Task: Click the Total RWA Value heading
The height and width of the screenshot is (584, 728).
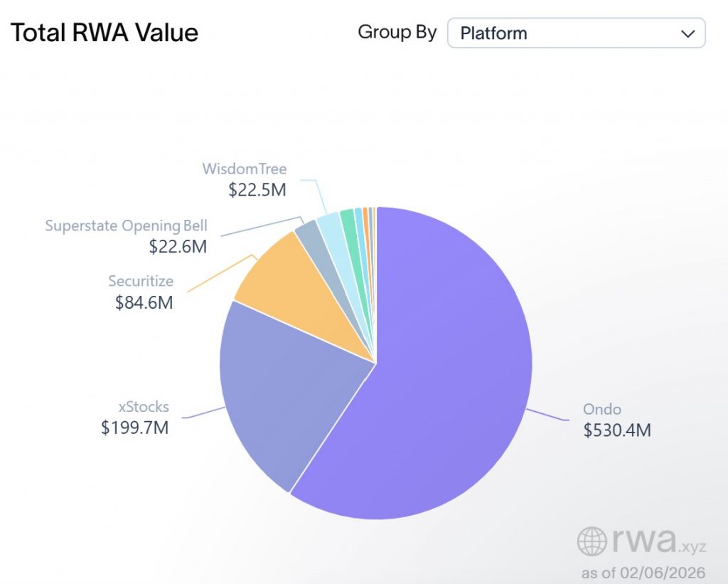Action: click(105, 33)
